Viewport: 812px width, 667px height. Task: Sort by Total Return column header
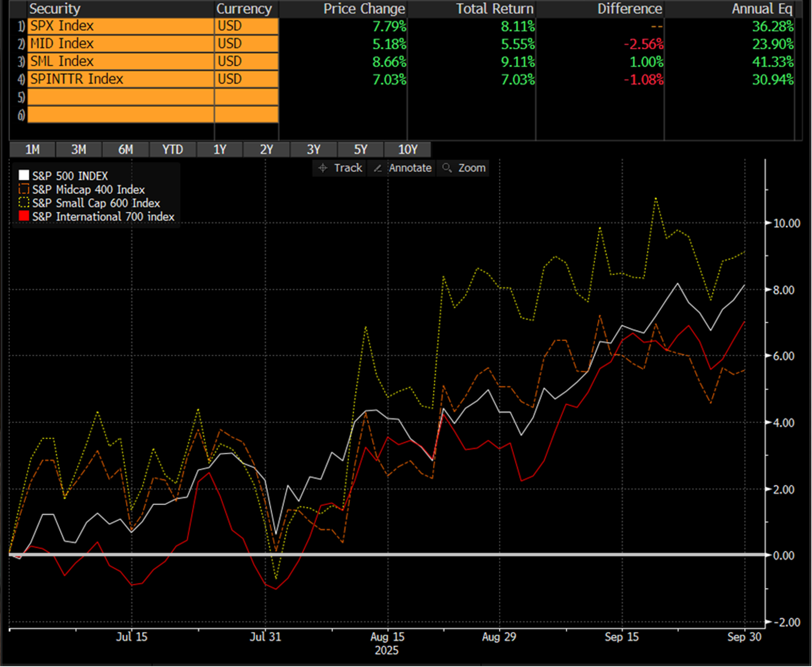(495, 9)
